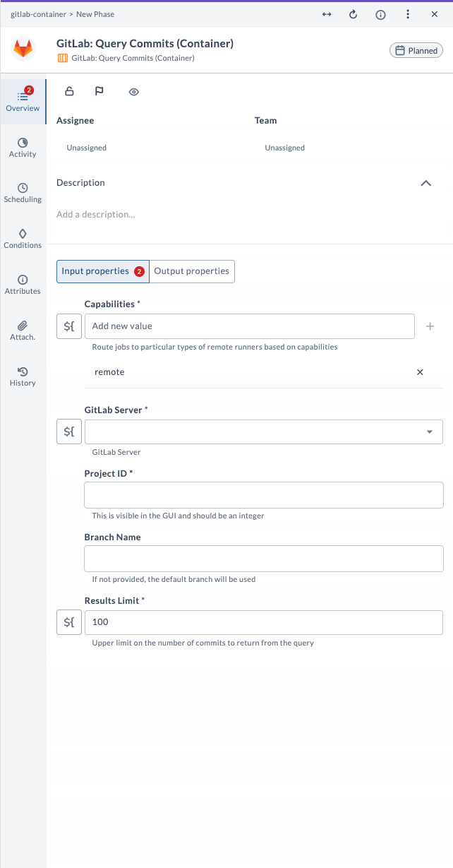Click the GitLab: Query Commits (Container) title
This screenshot has height=868, width=453.
pyautogui.click(x=145, y=44)
